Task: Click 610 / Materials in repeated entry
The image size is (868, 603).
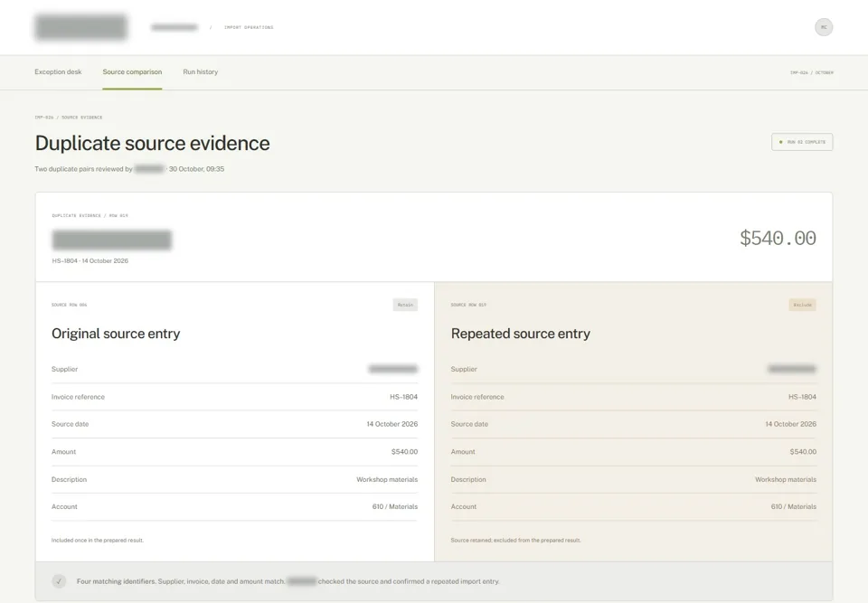Action: click(793, 506)
